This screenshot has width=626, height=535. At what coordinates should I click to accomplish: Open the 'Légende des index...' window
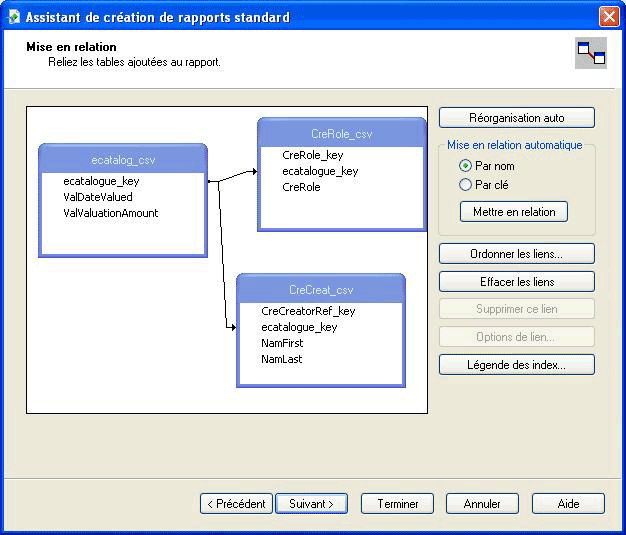(x=516, y=365)
